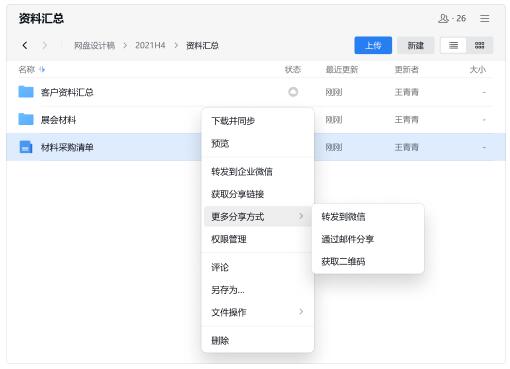The image size is (510, 369).
Task: Go back using the left arrow
Action: pyautogui.click(x=25, y=45)
